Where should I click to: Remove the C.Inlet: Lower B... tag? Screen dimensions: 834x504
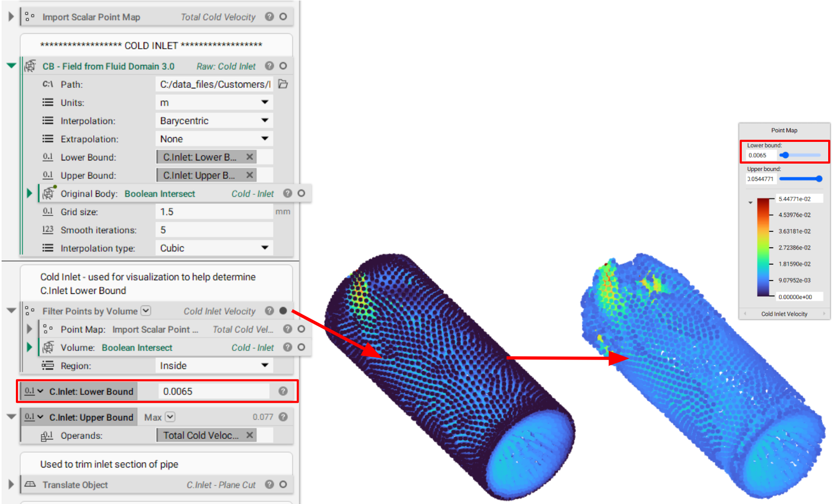(x=250, y=157)
